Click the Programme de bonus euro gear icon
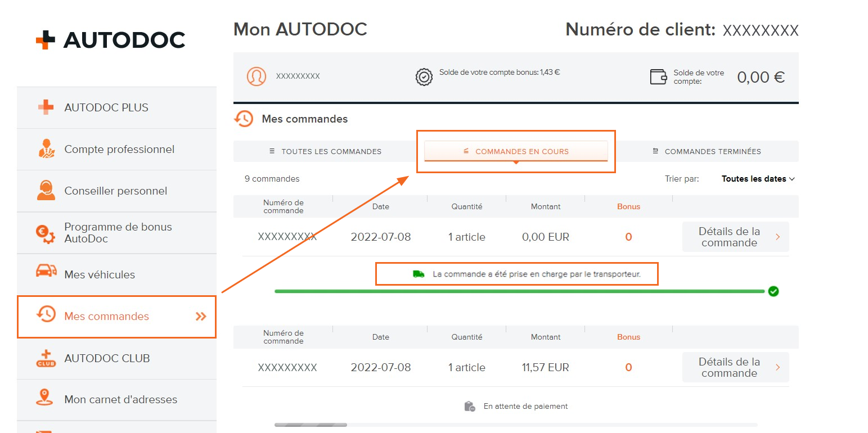Viewport: 868px width, 433px height. pyautogui.click(x=46, y=233)
